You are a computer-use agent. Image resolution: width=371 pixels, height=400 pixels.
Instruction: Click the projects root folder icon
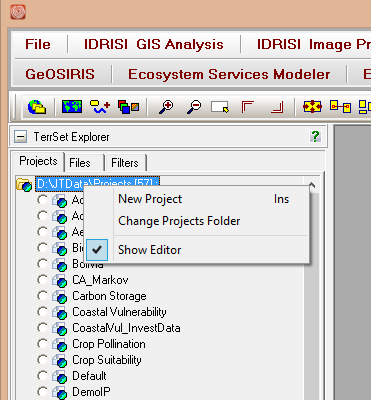tap(24, 184)
